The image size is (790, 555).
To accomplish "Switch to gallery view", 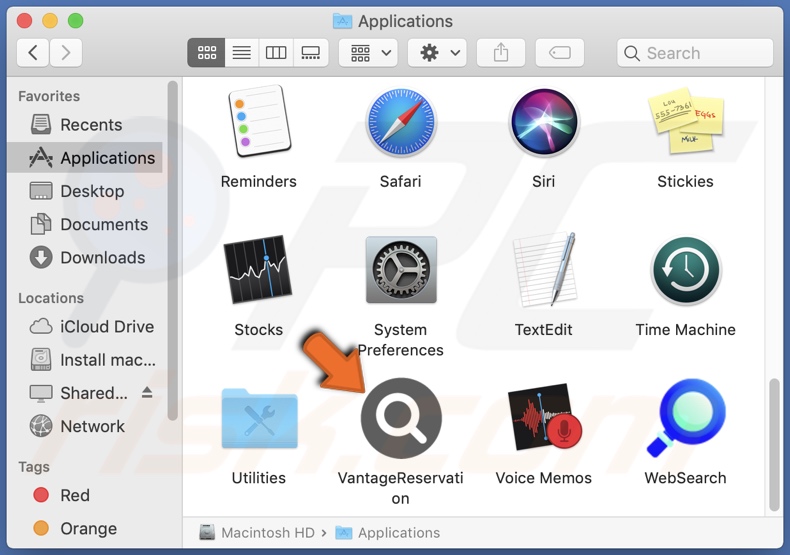I will click(310, 52).
